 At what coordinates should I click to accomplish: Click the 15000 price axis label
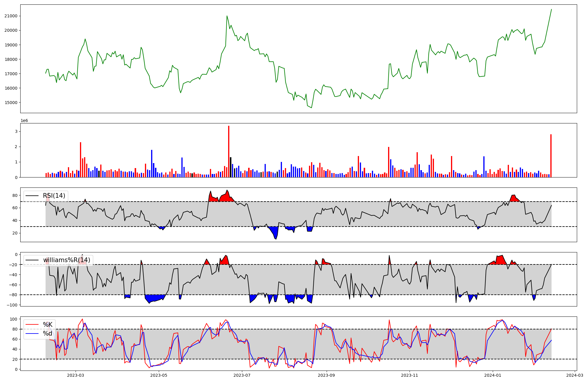coord(11,103)
